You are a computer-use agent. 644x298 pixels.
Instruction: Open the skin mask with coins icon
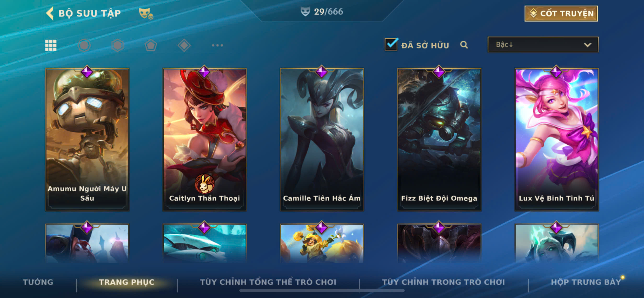point(146,13)
